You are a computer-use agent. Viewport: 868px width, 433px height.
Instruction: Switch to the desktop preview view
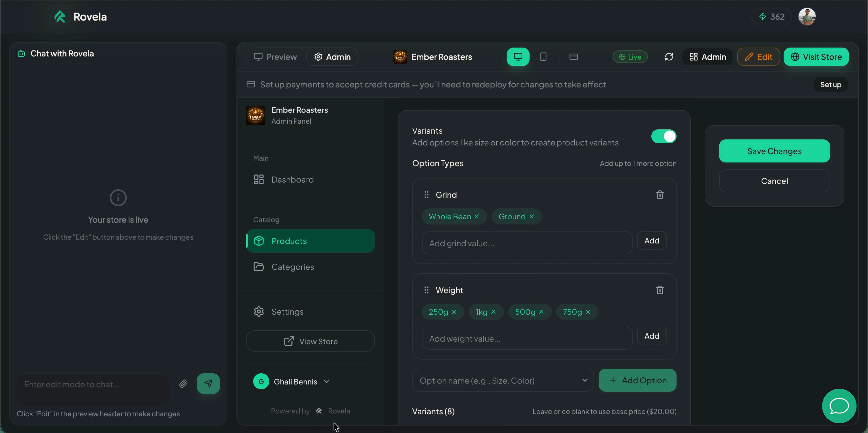click(518, 57)
